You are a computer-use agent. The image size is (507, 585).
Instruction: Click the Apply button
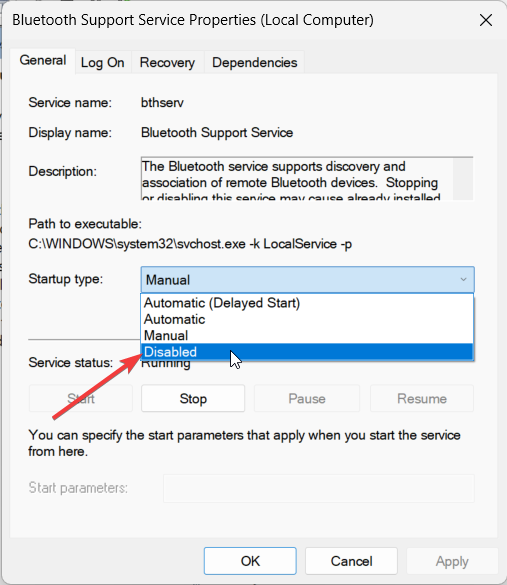452,561
